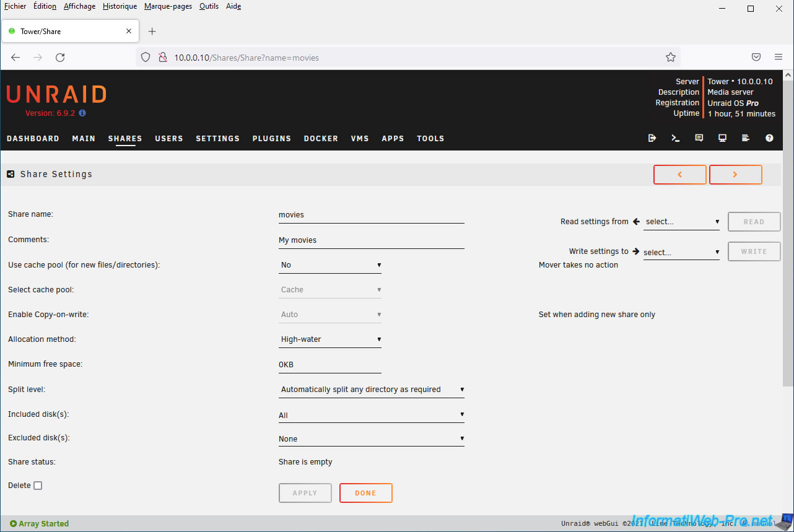The width and height of the screenshot is (794, 532).
Task: Expand the Split level dropdown
Action: click(371, 390)
